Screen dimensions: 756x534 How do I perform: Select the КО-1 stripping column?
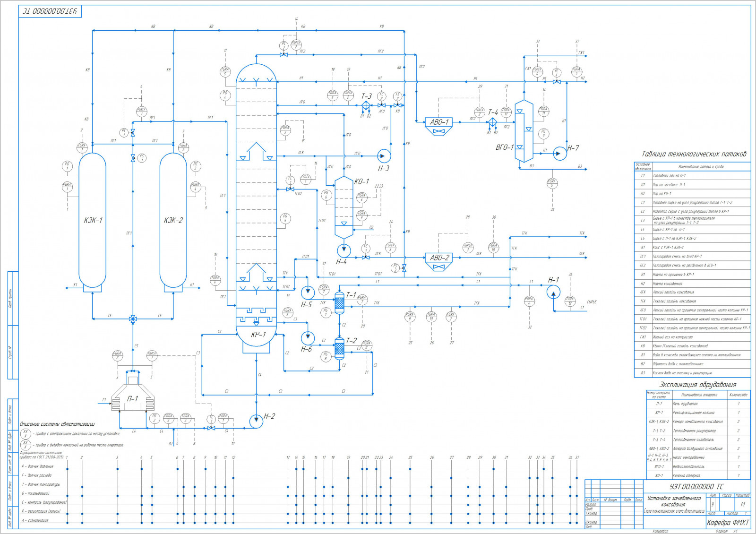pos(344,207)
